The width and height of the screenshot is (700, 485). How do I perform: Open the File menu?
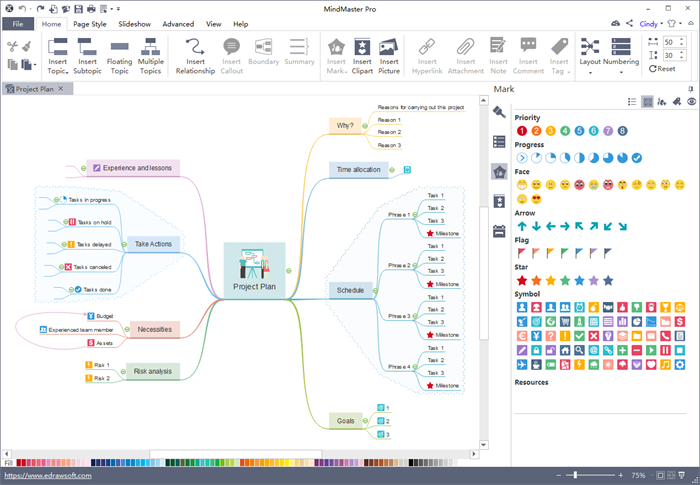[18, 23]
